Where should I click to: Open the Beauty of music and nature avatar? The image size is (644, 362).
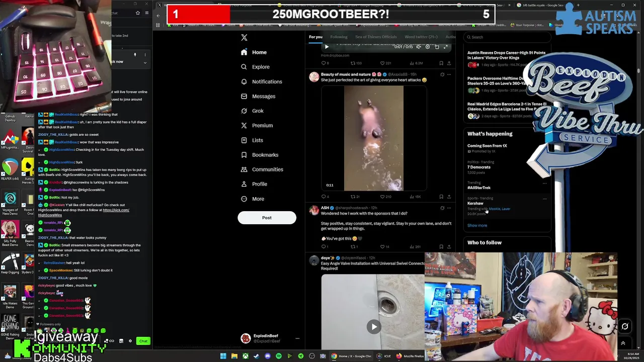click(x=314, y=77)
